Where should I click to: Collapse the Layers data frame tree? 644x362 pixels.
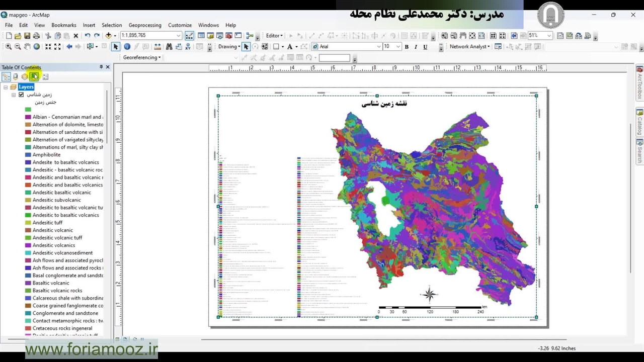coord(6,87)
